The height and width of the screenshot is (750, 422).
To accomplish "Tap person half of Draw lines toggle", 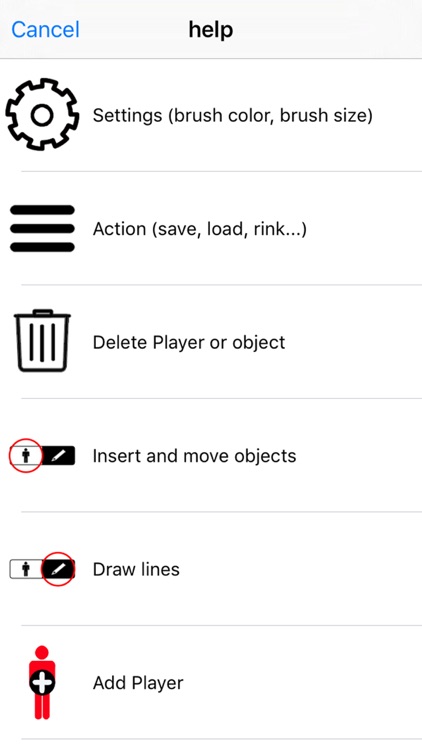I will (x=26, y=569).
